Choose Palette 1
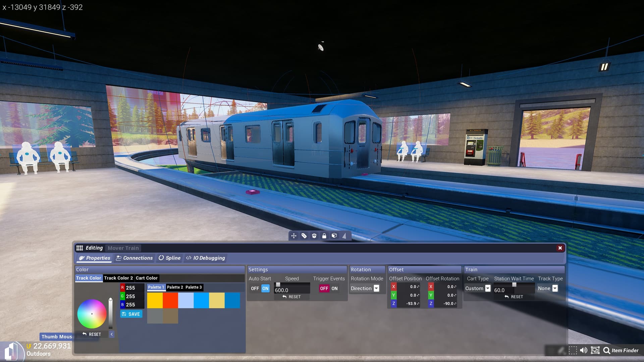644x362 pixels. [156, 287]
